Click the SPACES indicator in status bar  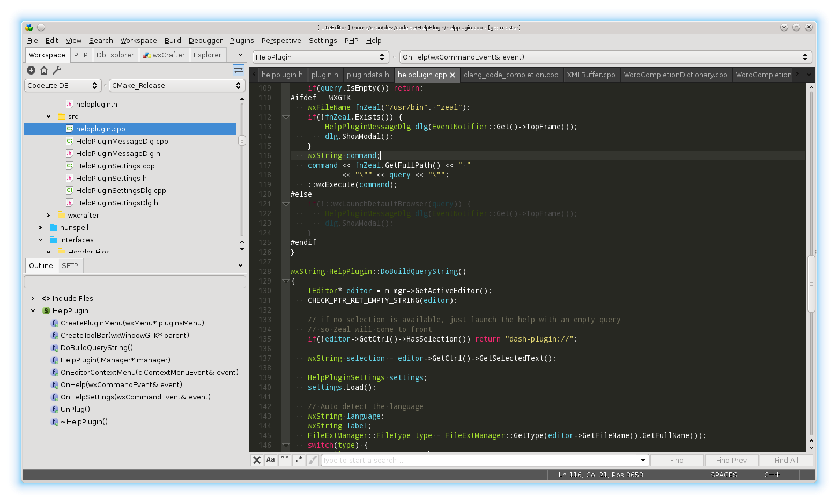724,475
